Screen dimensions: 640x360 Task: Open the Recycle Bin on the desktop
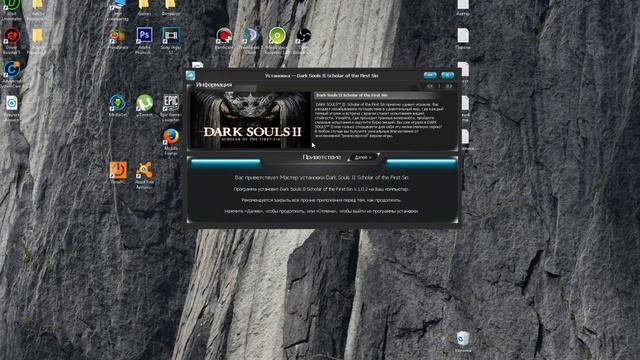(x=463, y=342)
